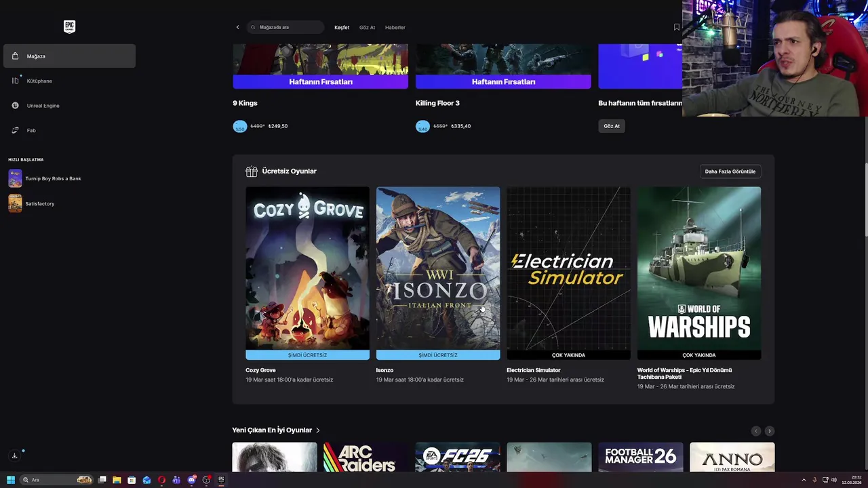The image size is (868, 488).
Task: Open the Football Manager 26 tile
Action: coord(641,457)
